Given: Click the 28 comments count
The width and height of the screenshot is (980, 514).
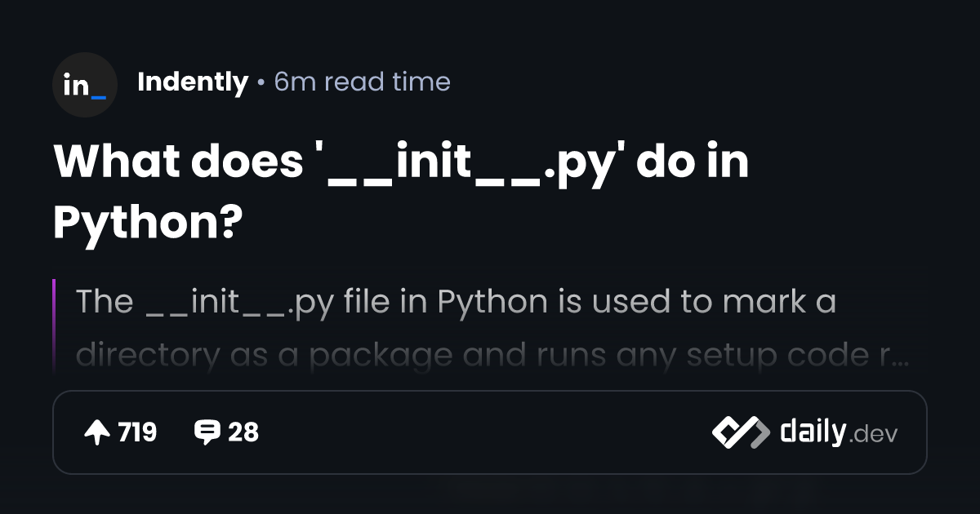Looking at the screenshot, I should point(243,432).
